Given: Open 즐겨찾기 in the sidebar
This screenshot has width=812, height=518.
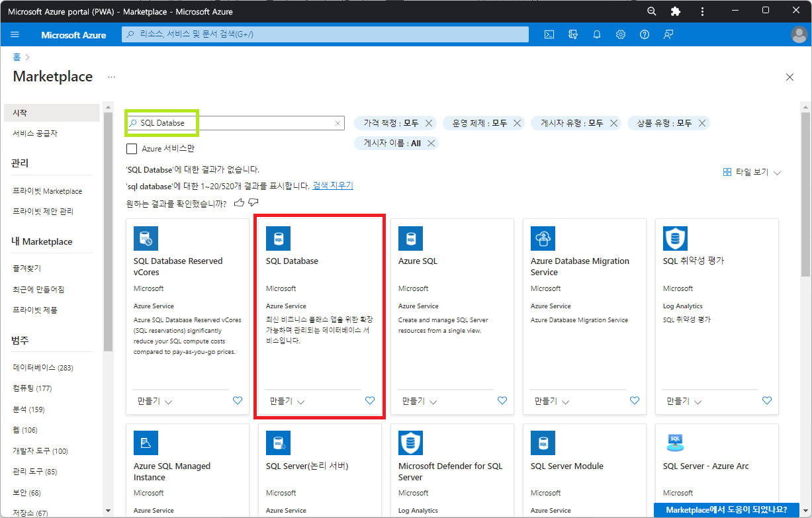Looking at the screenshot, I should (x=27, y=269).
